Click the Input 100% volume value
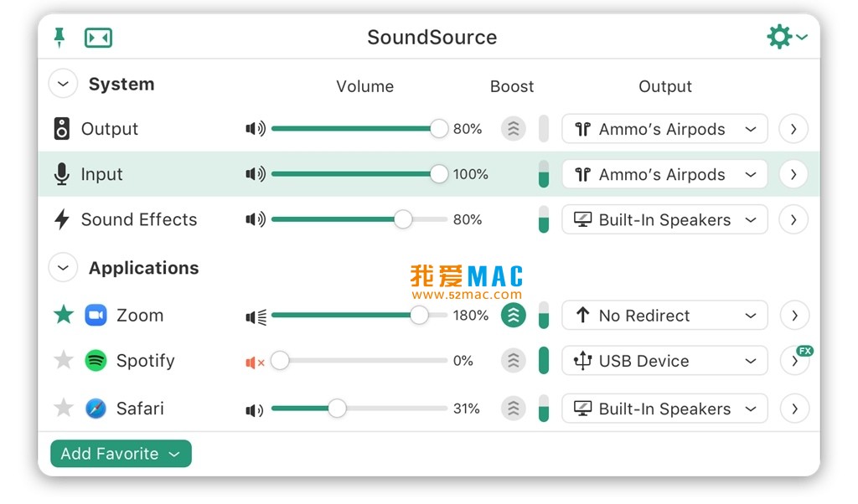Screen dimensions: 858x504 [471, 174]
